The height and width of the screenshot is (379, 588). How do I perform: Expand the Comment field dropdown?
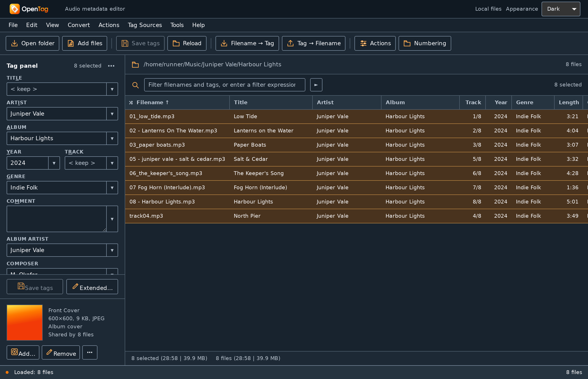[x=112, y=219]
